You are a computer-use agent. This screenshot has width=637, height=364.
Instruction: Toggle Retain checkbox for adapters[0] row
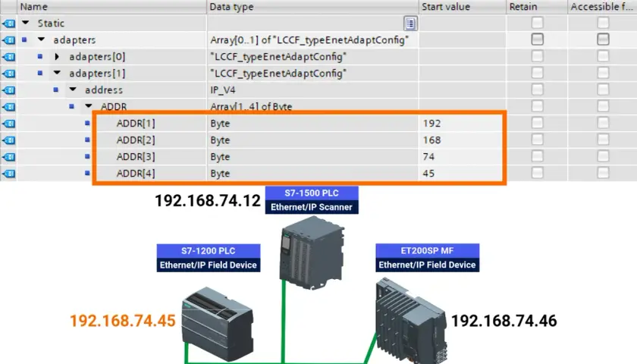537,56
